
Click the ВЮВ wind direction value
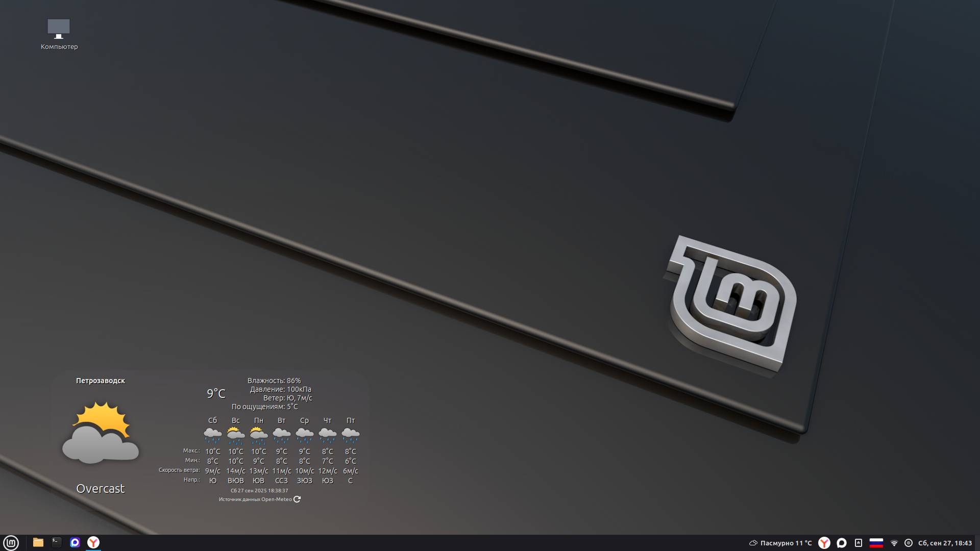point(236,481)
